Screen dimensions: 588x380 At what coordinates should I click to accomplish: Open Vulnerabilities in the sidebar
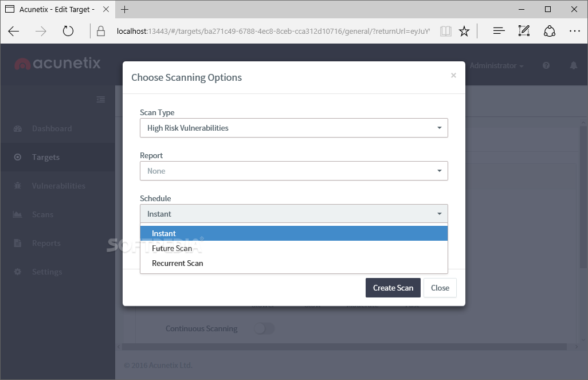(x=58, y=186)
